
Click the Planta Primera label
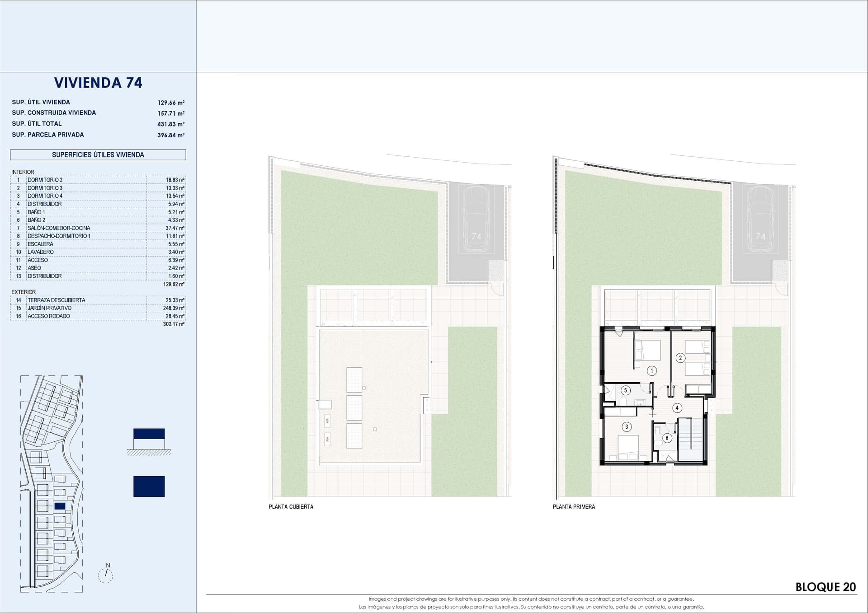[574, 507]
